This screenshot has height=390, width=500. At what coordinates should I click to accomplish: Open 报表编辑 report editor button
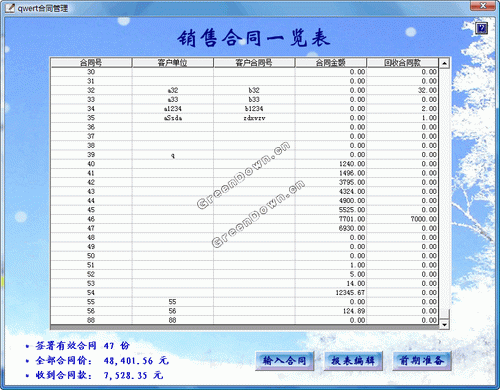click(353, 360)
